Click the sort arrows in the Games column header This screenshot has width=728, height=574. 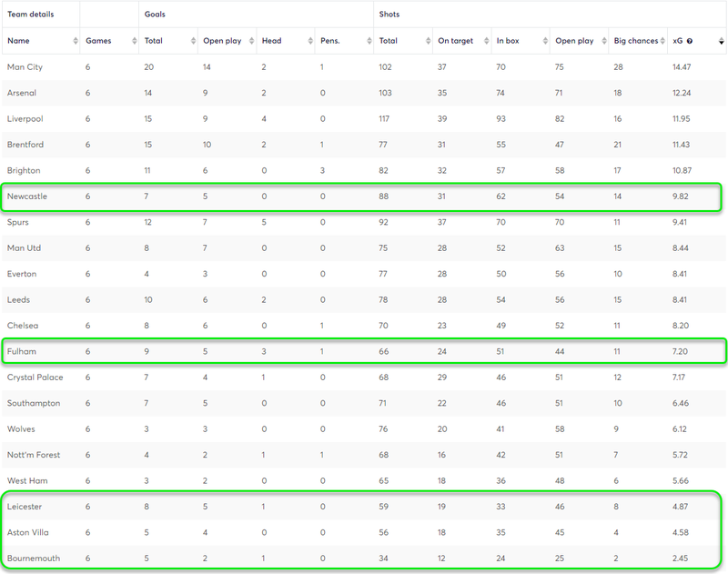(134, 41)
